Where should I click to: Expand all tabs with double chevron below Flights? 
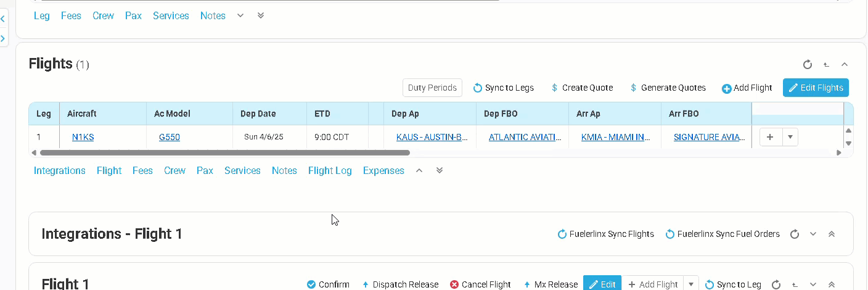coord(440,170)
